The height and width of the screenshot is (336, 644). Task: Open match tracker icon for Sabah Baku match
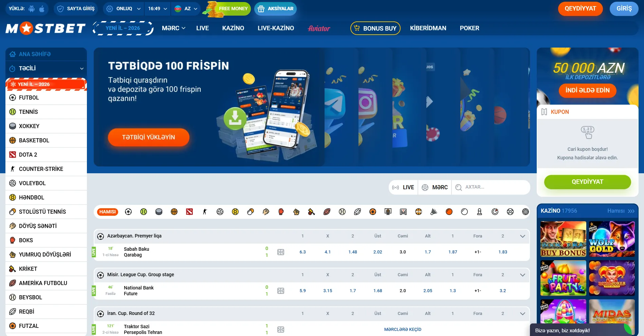tap(281, 252)
